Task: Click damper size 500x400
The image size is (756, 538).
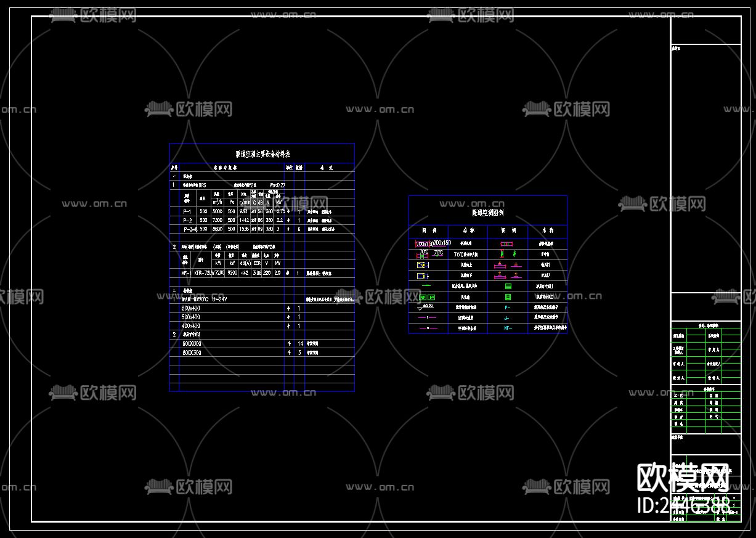Action: (x=191, y=317)
